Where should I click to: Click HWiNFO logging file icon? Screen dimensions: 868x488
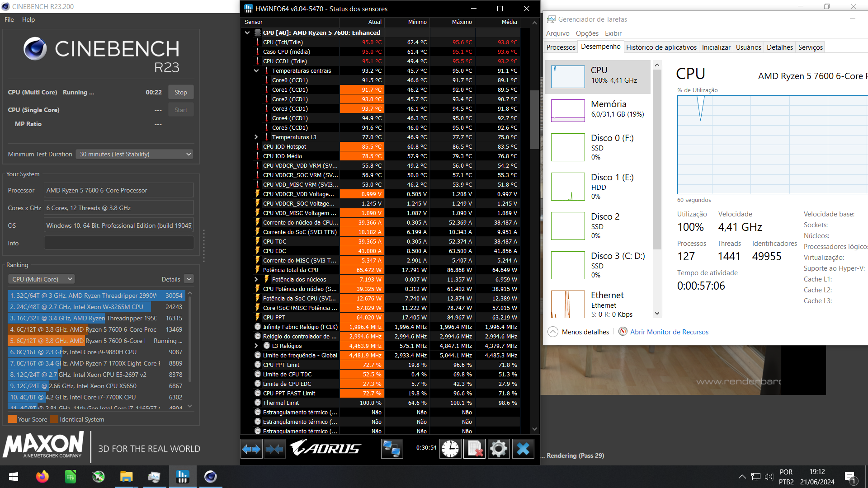pos(475,449)
